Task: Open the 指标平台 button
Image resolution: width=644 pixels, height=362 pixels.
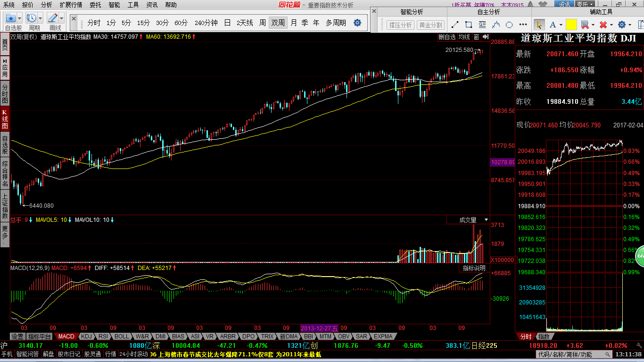Action: coord(40,337)
